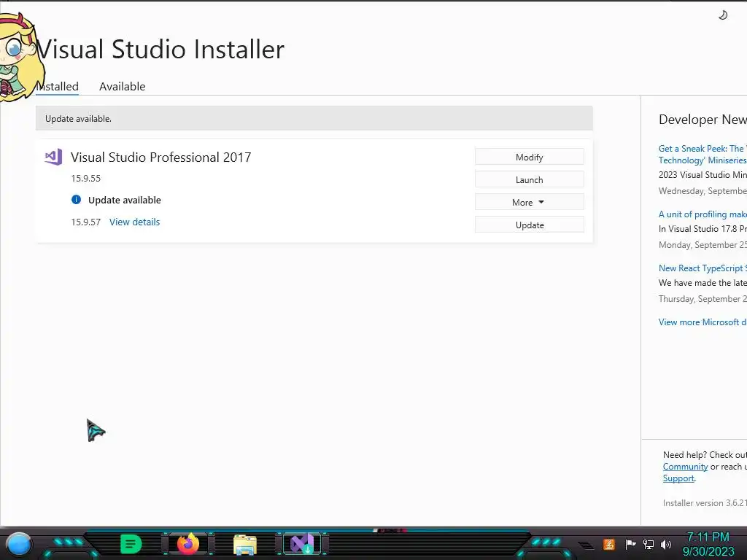Toggle the dark theme moon icon

click(723, 15)
